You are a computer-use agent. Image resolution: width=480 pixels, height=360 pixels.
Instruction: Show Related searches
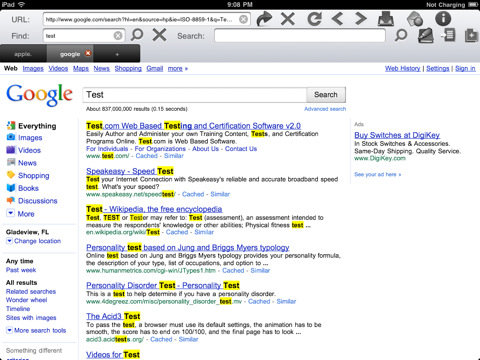point(31,291)
